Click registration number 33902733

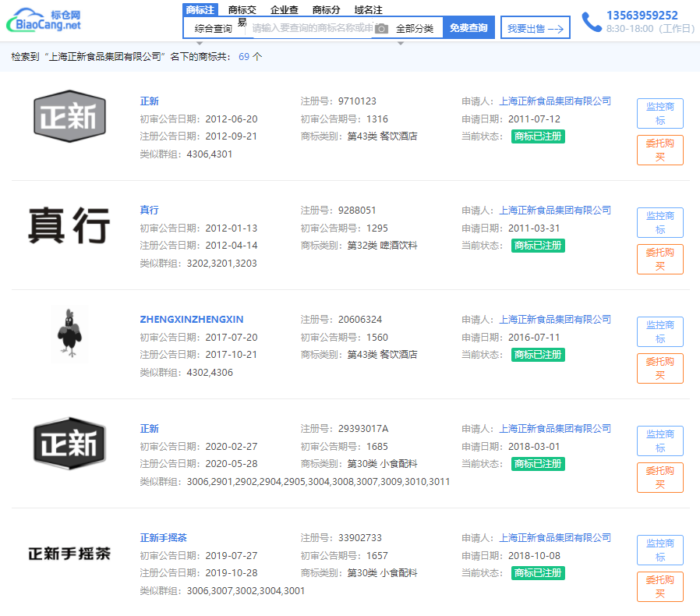pos(360,538)
